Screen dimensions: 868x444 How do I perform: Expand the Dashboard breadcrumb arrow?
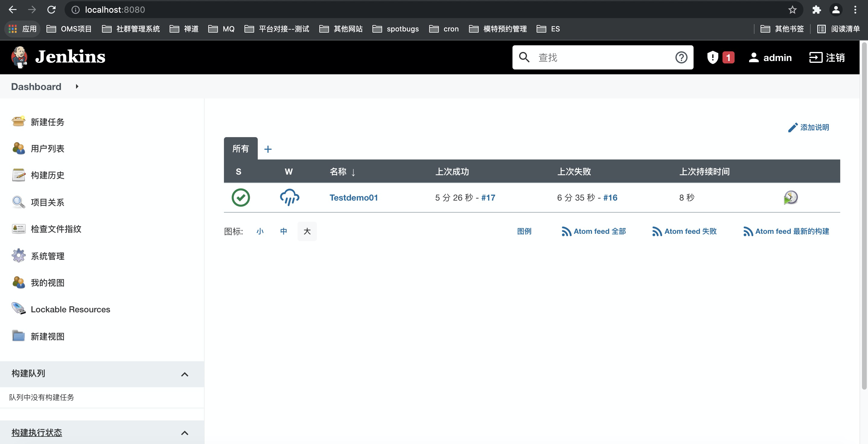(77, 87)
